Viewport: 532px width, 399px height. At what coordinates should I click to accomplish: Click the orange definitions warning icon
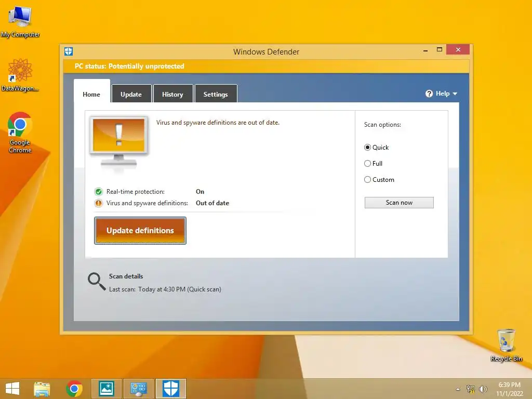98,203
